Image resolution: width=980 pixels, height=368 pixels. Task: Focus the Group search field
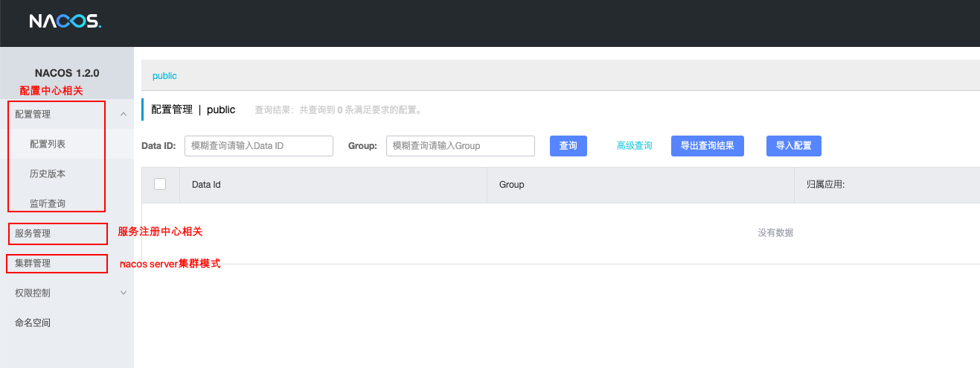pos(460,146)
